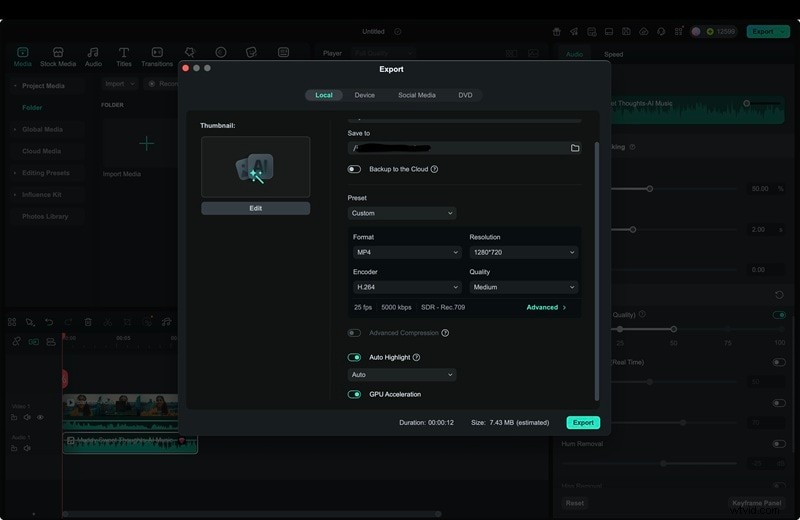This screenshot has height=520, width=800.
Task: Click the folder browse icon in Save to
Action: tap(575, 148)
